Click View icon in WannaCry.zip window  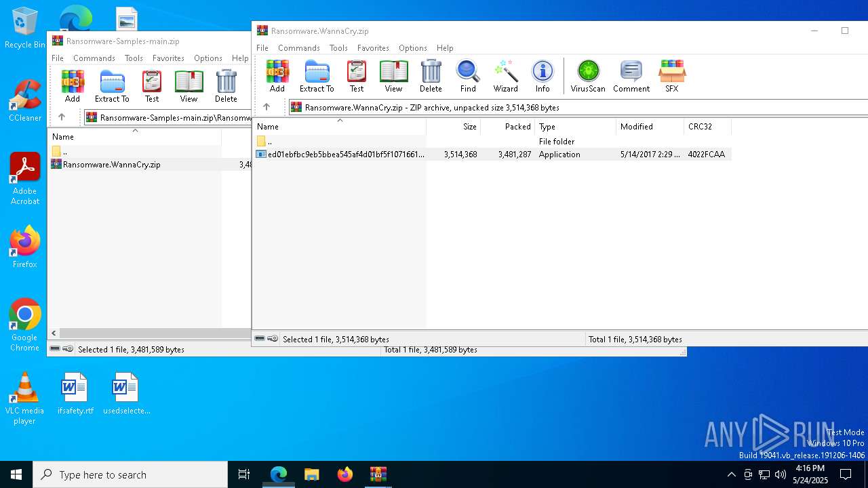393,76
